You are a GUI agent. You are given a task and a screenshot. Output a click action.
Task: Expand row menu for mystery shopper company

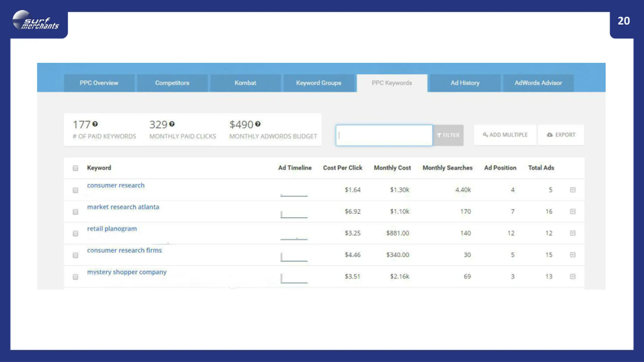(573, 277)
